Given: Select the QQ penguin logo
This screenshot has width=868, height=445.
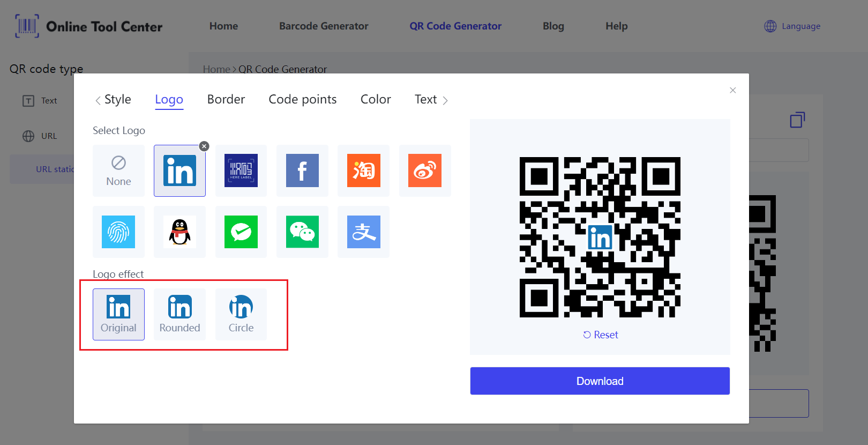Looking at the screenshot, I should [179, 232].
